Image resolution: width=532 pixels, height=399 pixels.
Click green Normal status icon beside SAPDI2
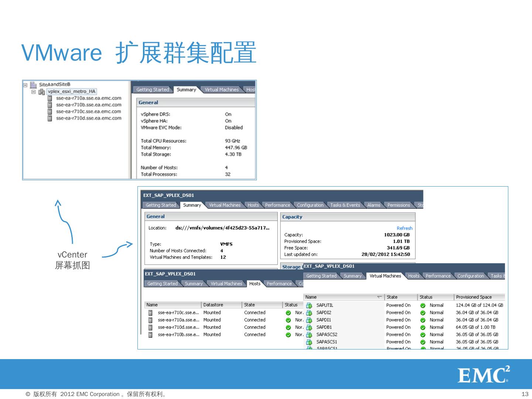[422, 313]
